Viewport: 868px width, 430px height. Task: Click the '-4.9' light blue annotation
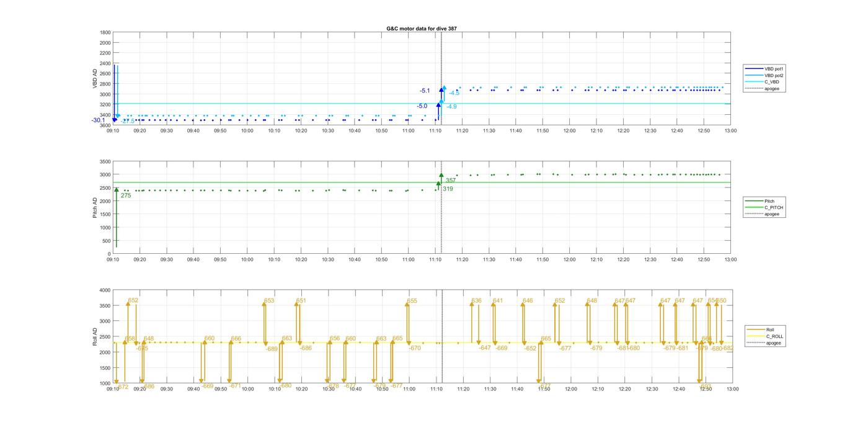point(451,107)
